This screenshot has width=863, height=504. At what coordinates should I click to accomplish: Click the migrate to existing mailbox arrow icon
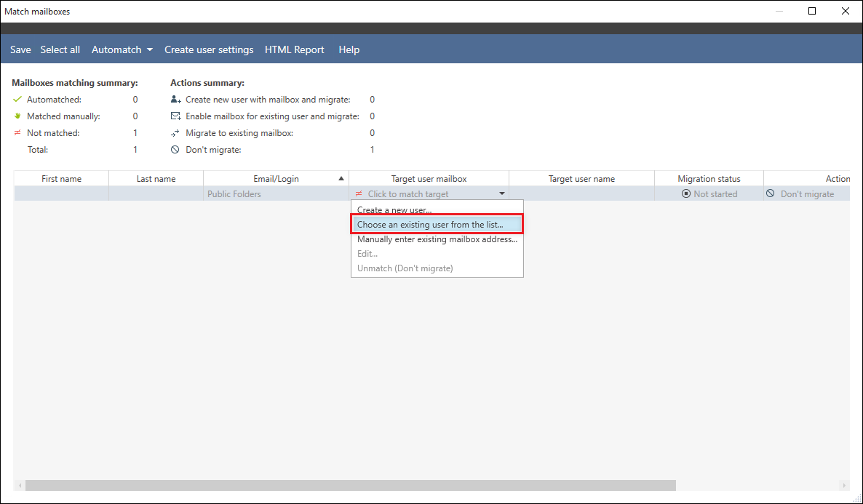click(175, 133)
